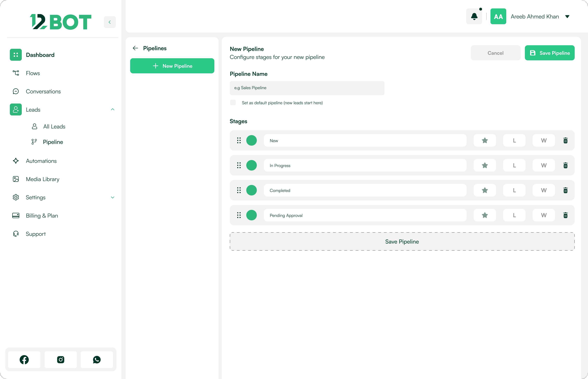The width and height of the screenshot is (588, 379).
Task: Open the user account dropdown arrow
Action: point(567,17)
